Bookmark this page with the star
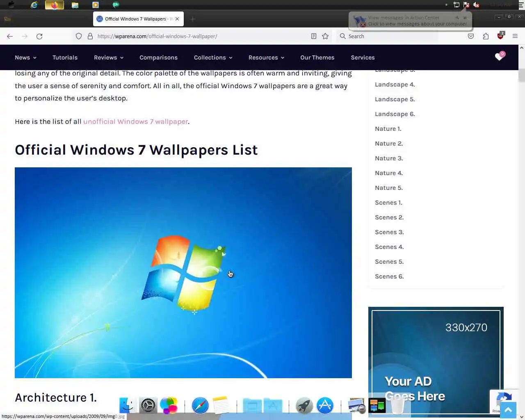This screenshot has width=525, height=420. pyautogui.click(x=325, y=36)
